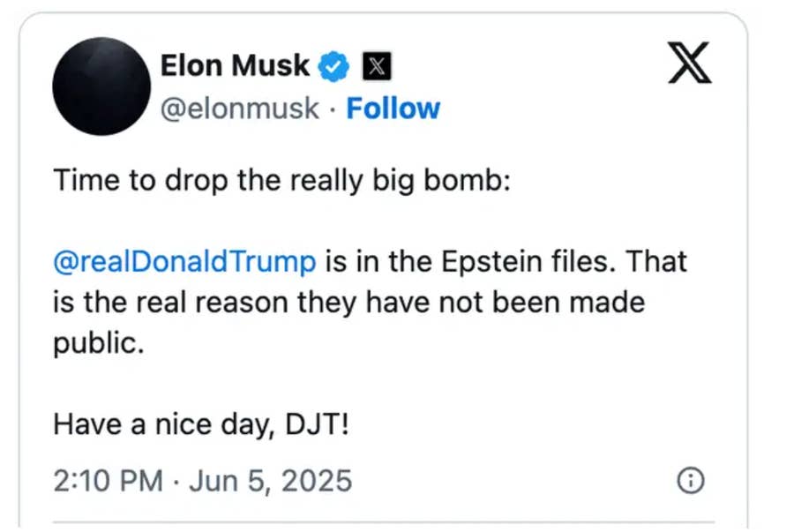Click the blue verified checkmark badge
Viewport: 794px width, 532px height.
pos(333,64)
